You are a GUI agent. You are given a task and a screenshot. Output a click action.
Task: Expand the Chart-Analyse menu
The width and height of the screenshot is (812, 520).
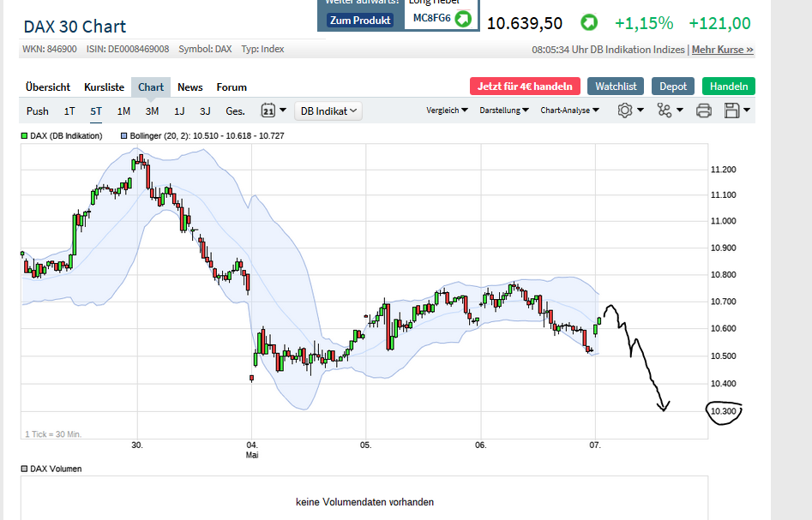[x=568, y=111]
